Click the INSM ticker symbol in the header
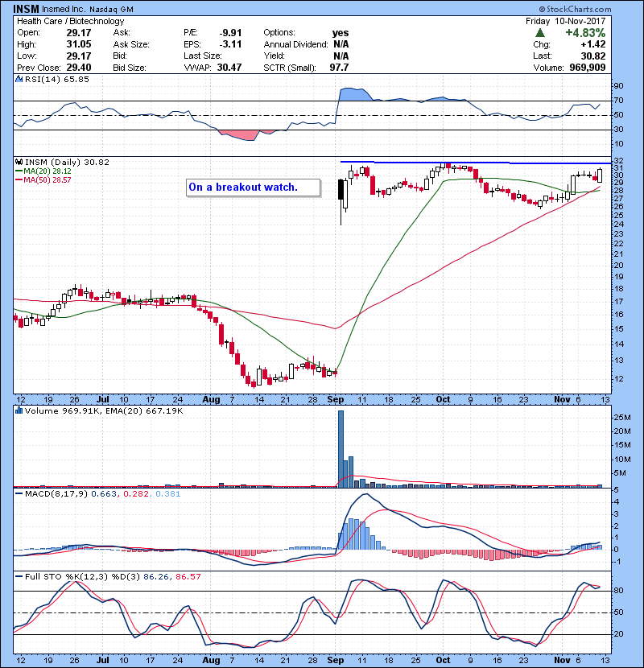 pos(26,9)
